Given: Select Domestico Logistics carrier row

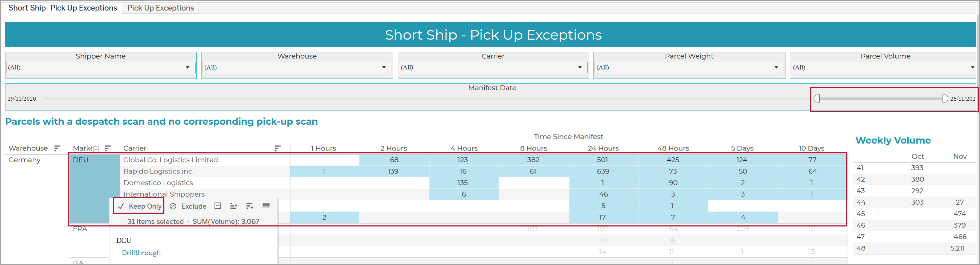Looking at the screenshot, I should point(158,182).
